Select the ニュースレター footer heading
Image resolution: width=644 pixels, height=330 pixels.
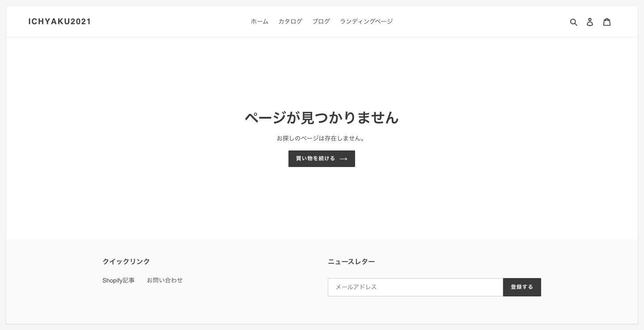[x=352, y=261]
